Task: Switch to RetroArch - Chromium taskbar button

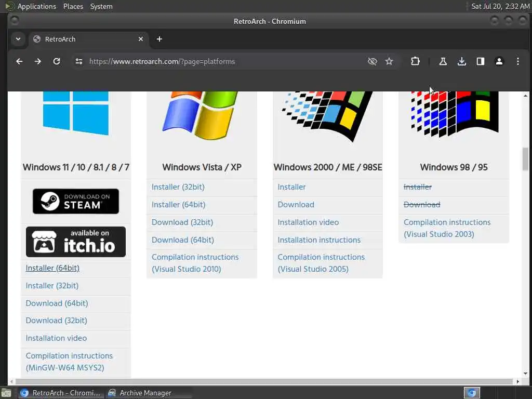Action: pos(60,393)
